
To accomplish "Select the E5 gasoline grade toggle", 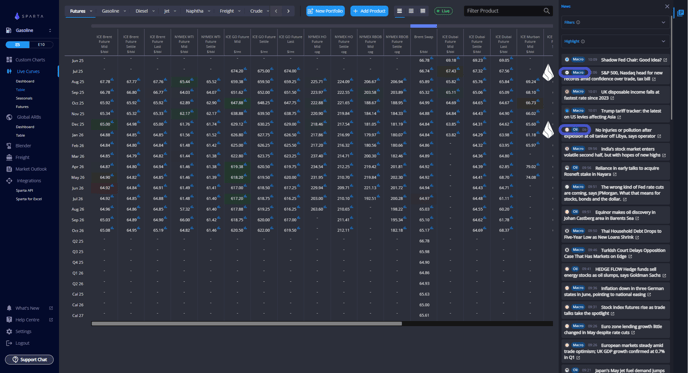I will point(18,44).
